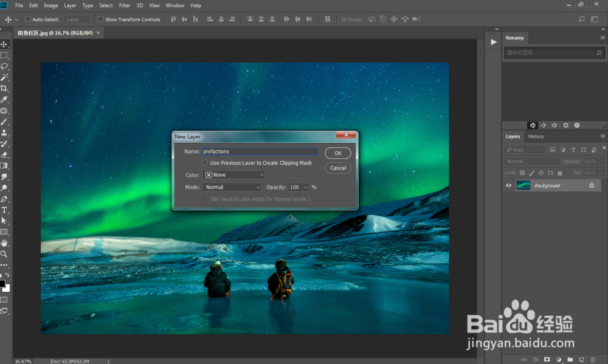Open Renamy settings gear icon
The width and height of the screenshot is (608, 364).
tap(565, 125)
